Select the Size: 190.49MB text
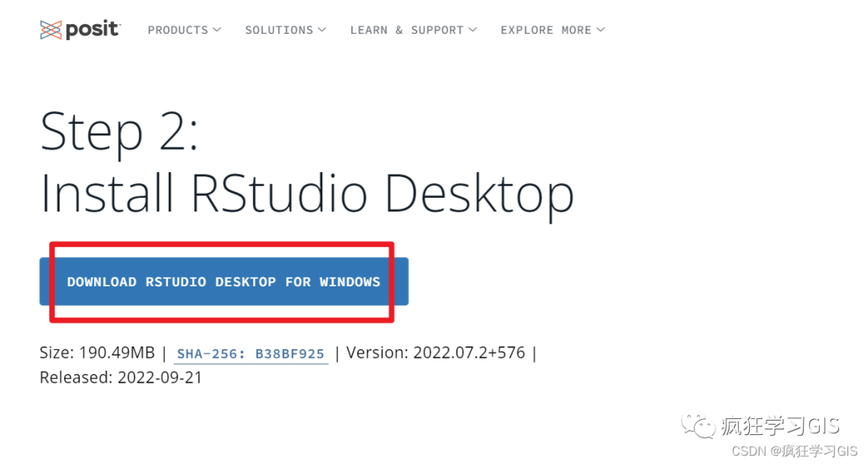This screenshot has width=868, height=464. click(97, 353)
